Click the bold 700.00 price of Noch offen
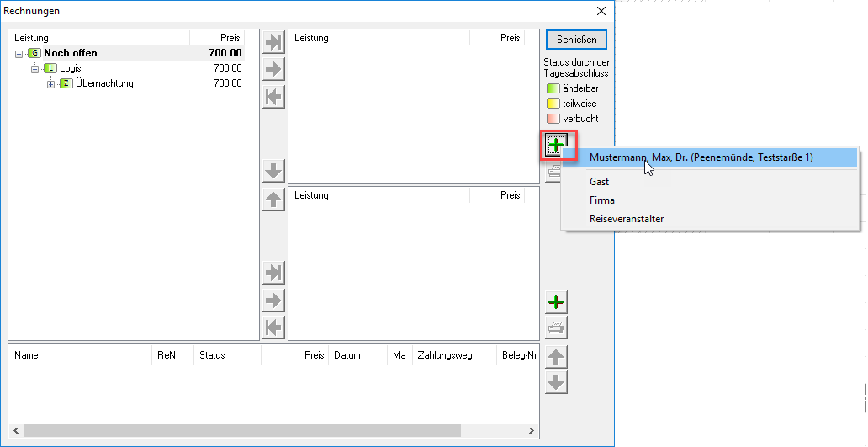 225,53
